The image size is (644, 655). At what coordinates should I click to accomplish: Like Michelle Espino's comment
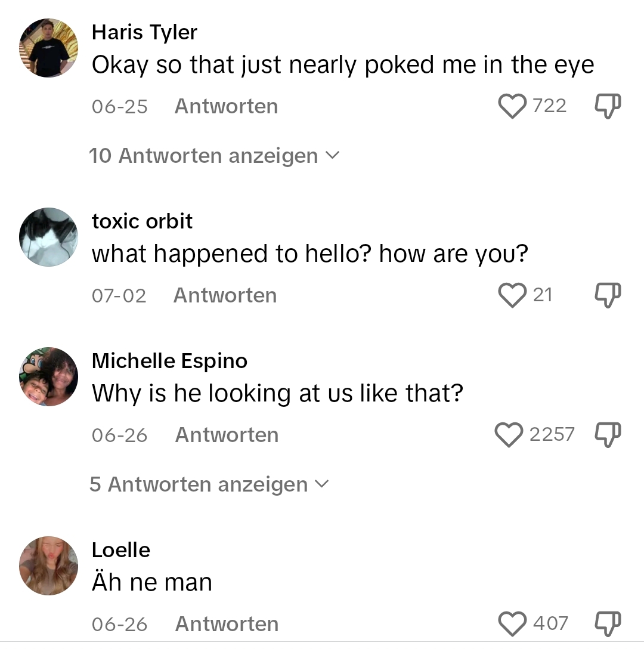(509, 435)
